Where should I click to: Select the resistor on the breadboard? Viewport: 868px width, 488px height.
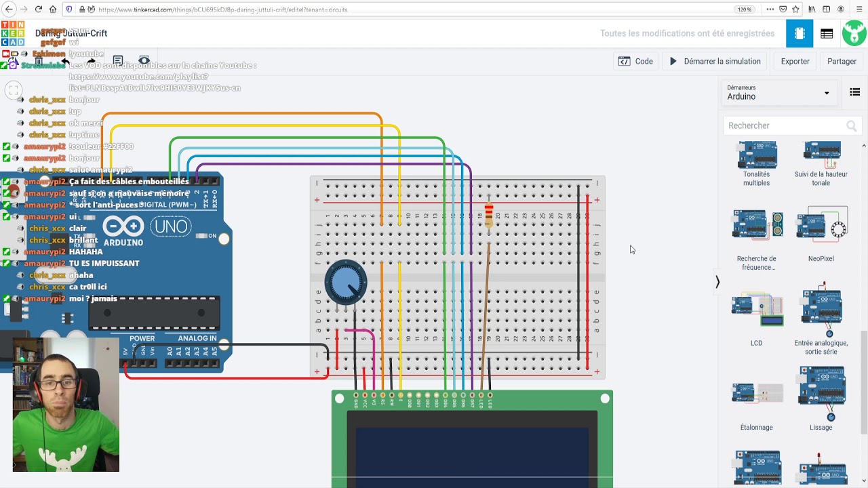tap(489, 215)
